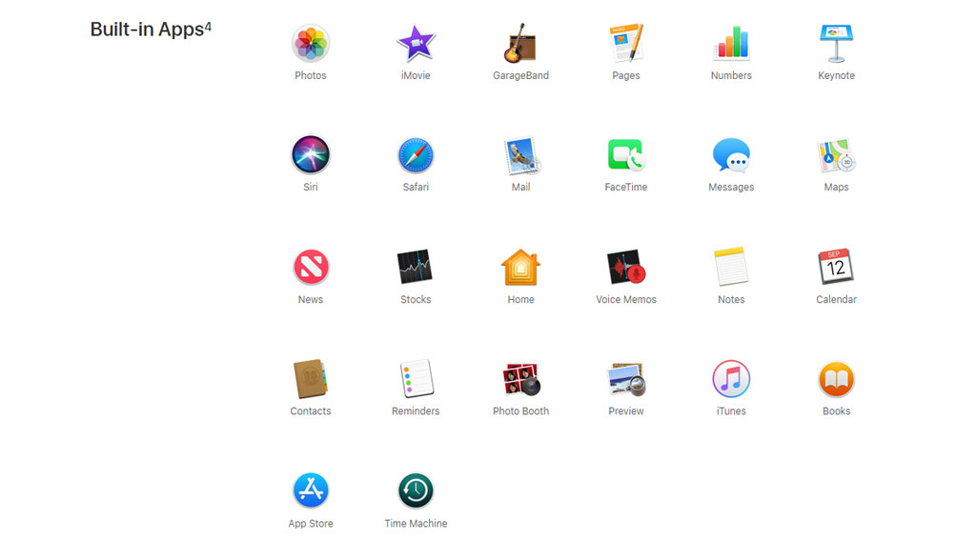Click the GarageBand label text

[x=521, y=75]
